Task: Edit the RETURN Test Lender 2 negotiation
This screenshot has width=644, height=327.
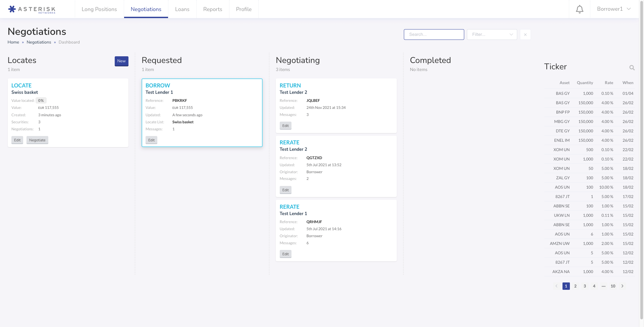Action: tap(285, 126)
